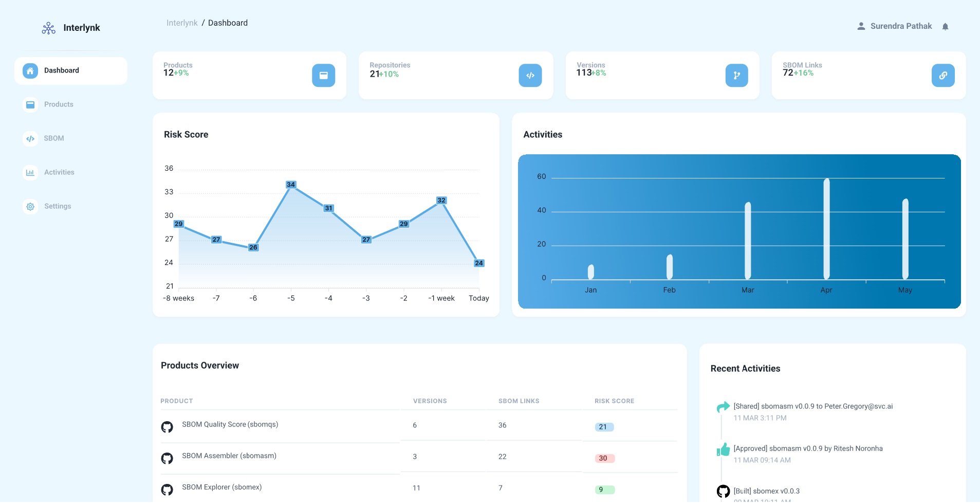
Task: Open Activities in the sidebar
Action: click(x=59, y=172)
